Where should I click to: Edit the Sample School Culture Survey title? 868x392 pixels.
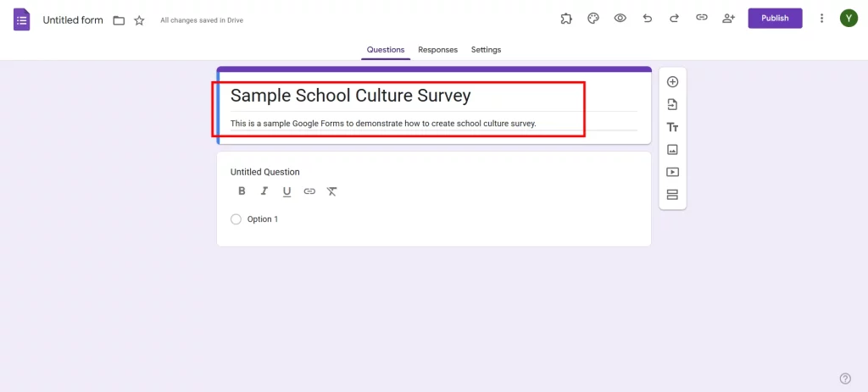coord(350,96)
